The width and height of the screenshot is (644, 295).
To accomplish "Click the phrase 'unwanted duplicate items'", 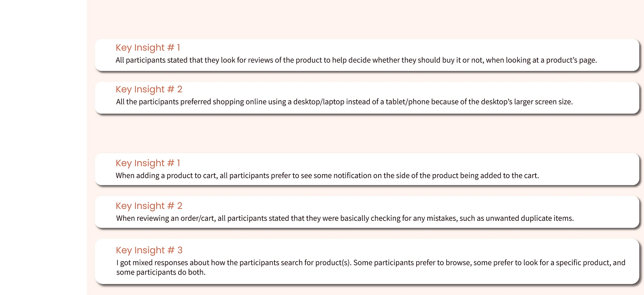I will (530, 218).
